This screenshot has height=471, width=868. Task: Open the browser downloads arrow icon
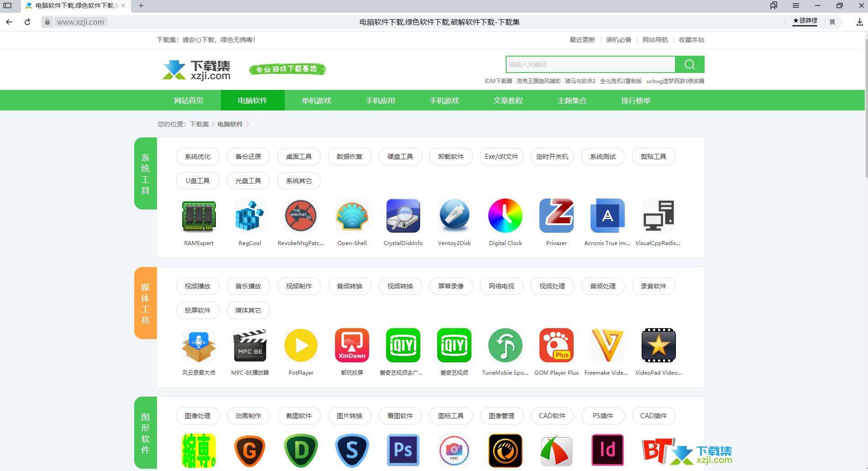pyautogui.click(x=859, y=22)
